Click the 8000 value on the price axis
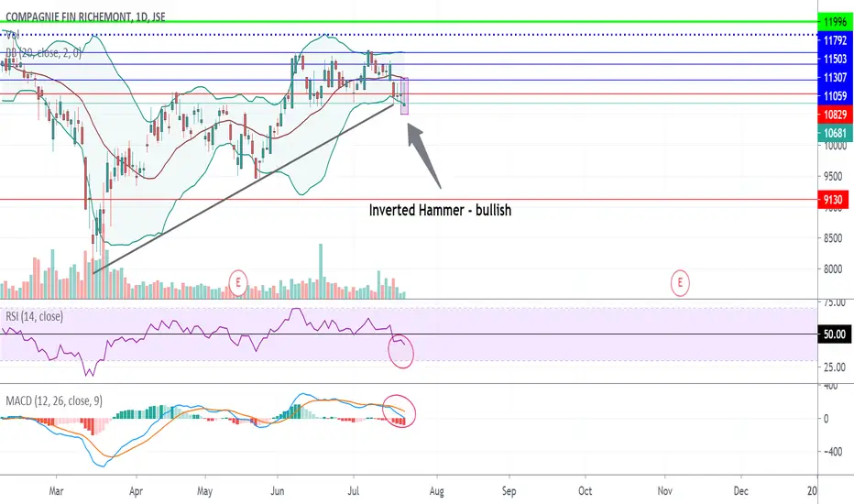This screenshot has width=854, height=504. 833,269
